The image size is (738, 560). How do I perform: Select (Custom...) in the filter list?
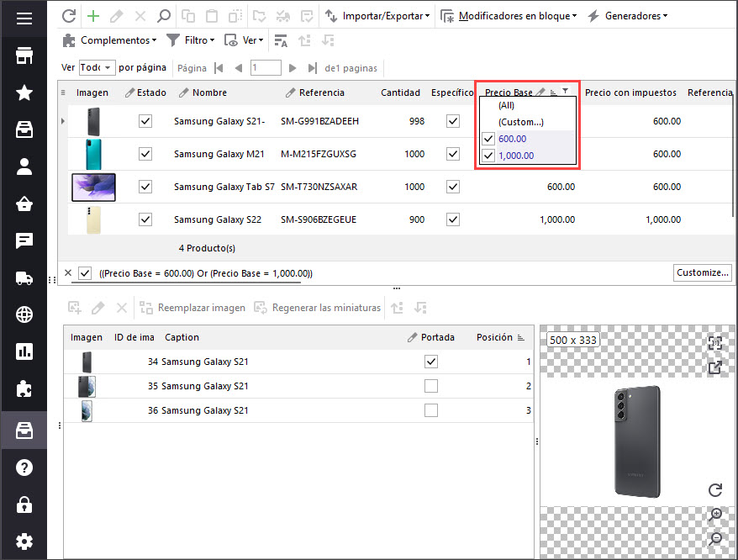pyautogui.click(x=521, y=122)
